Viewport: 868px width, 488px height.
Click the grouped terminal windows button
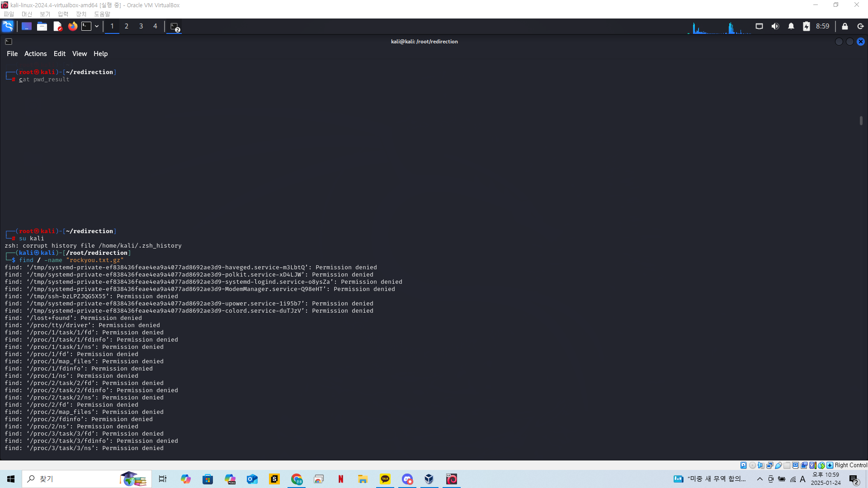point(175,27)
